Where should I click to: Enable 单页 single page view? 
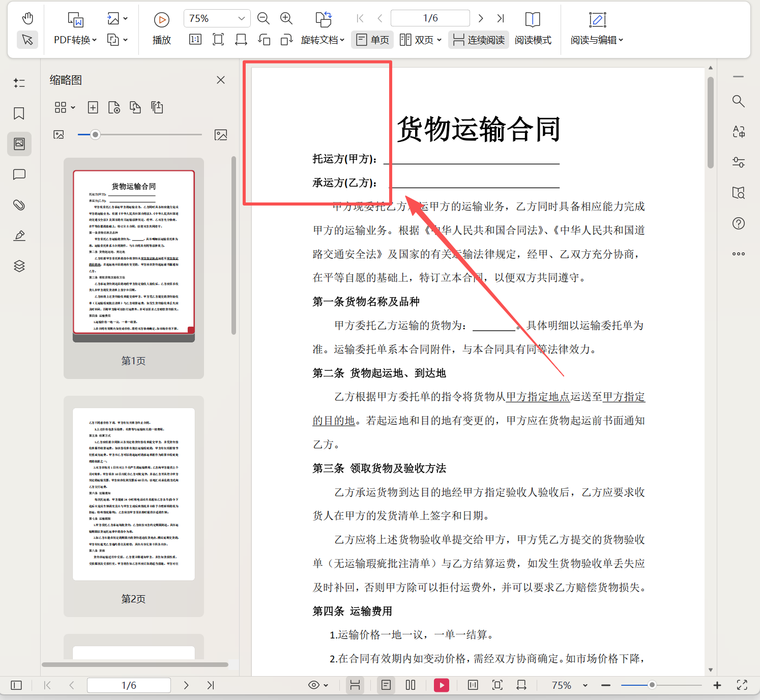point(373,40)
